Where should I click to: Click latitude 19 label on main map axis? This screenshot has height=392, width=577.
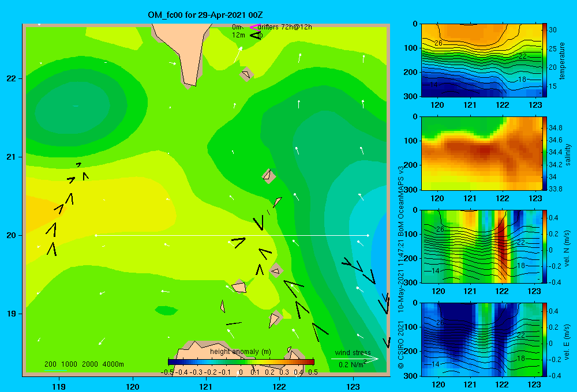pos(11,314)
